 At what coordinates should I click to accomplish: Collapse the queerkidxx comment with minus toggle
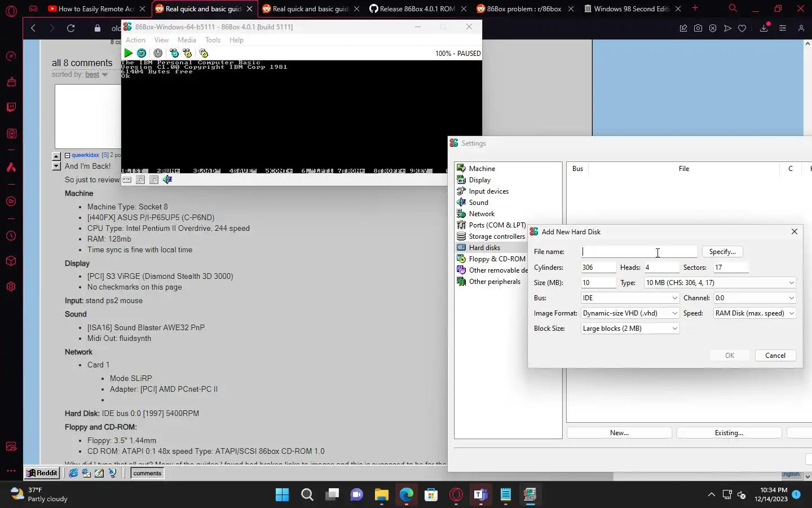(x=67, y=155)
